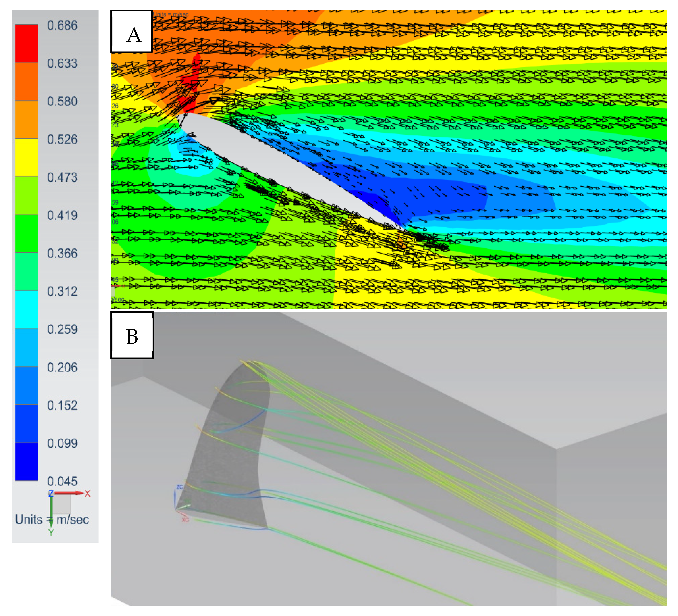The height and width of the screenshot is (616, 678).
Task: Click the panel B label box
Action: (132, 335)
